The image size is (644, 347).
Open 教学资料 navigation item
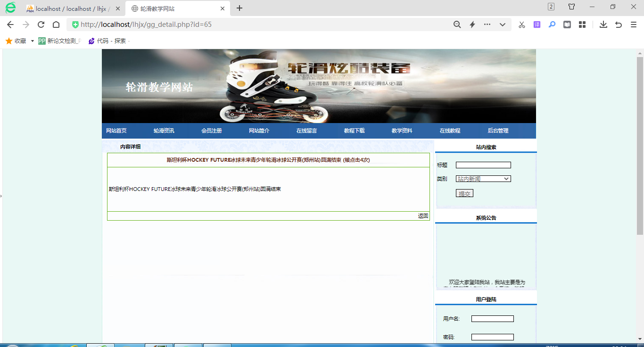[x=402, y=131]
